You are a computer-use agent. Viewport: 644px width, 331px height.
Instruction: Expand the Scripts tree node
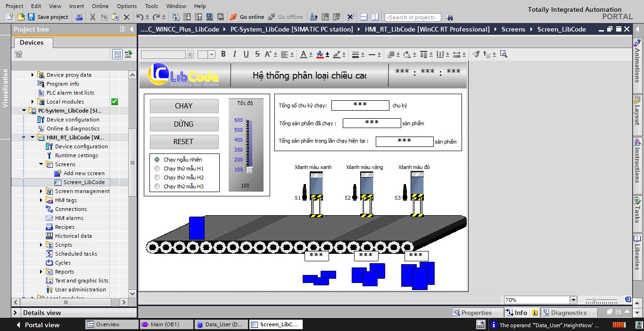point(41,245)
